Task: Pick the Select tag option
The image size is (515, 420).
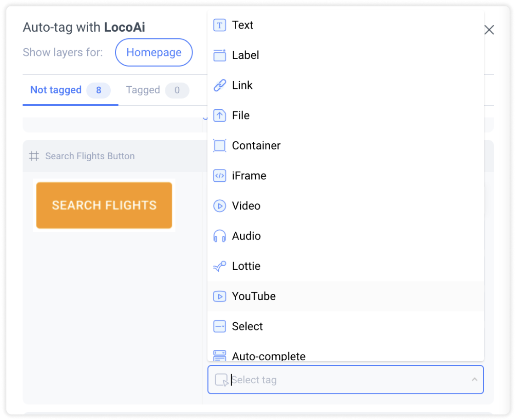Action: point(345,326)
